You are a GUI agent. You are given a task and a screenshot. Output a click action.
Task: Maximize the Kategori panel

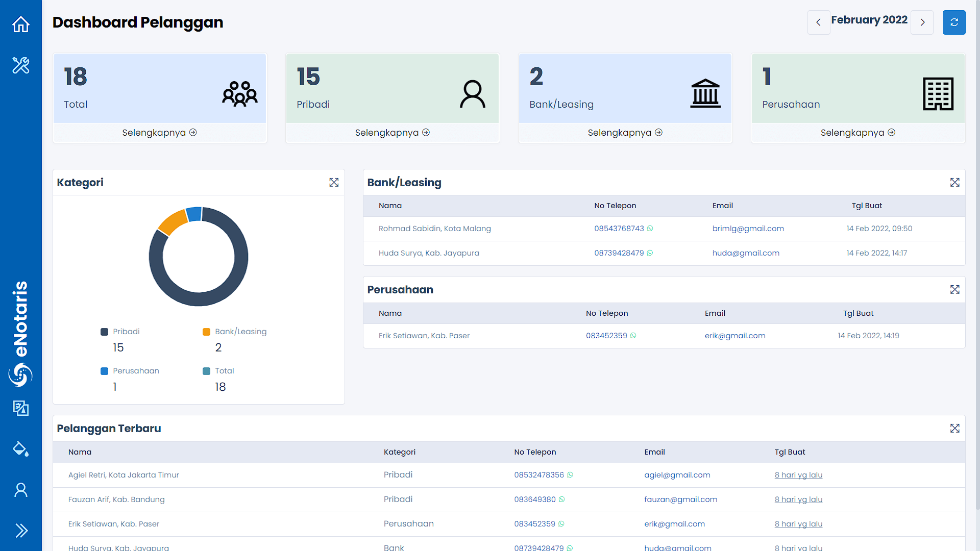pos(334,183)
